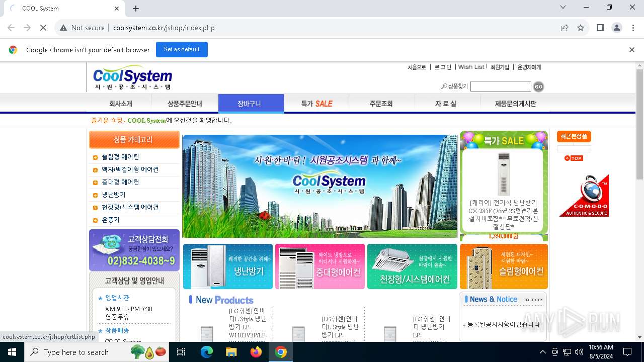Open Wish List link
Image resolution: width=644 pixels, height=362 pixels.
471,67
